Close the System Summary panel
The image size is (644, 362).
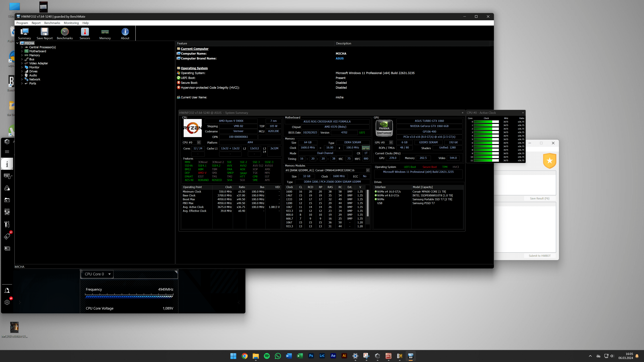(463, 113)
